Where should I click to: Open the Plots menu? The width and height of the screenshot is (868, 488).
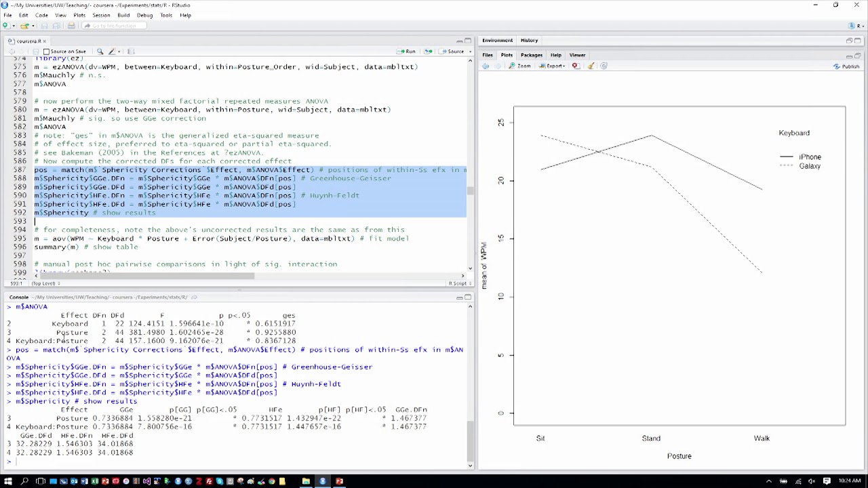pos(79,15)
